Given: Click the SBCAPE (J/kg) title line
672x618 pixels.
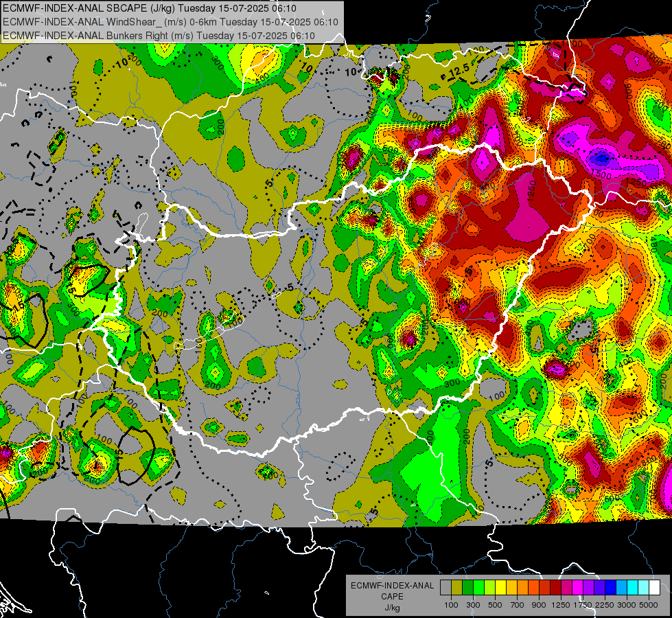Looking at the screenshot, I should tap(149, 8).
